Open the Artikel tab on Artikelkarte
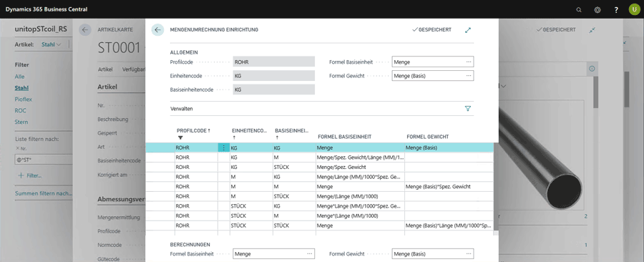 pyautogui.click(x=105, y=69)
